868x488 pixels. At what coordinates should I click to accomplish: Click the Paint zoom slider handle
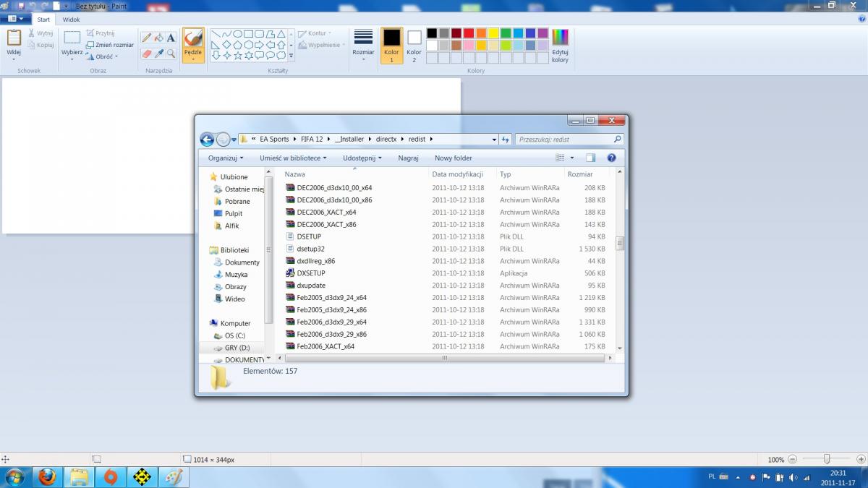pos(826,459)
